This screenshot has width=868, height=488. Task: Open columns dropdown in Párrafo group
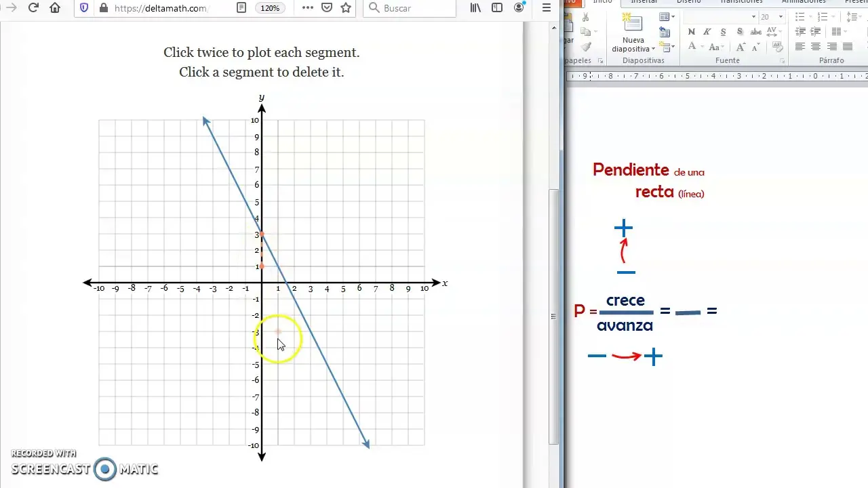(838, 32)
